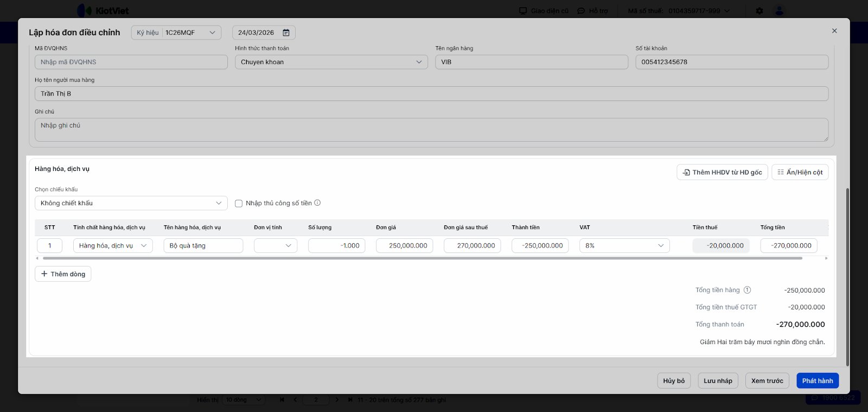This screenshot has width=868, height=412.
Task: Show info icon next to Tổng tiền hàng
Action: coord(747,290)
